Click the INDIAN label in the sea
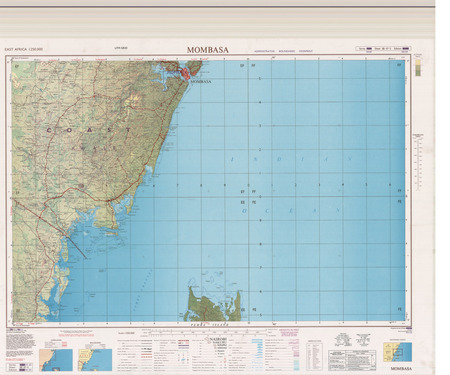 click(292, 159)
